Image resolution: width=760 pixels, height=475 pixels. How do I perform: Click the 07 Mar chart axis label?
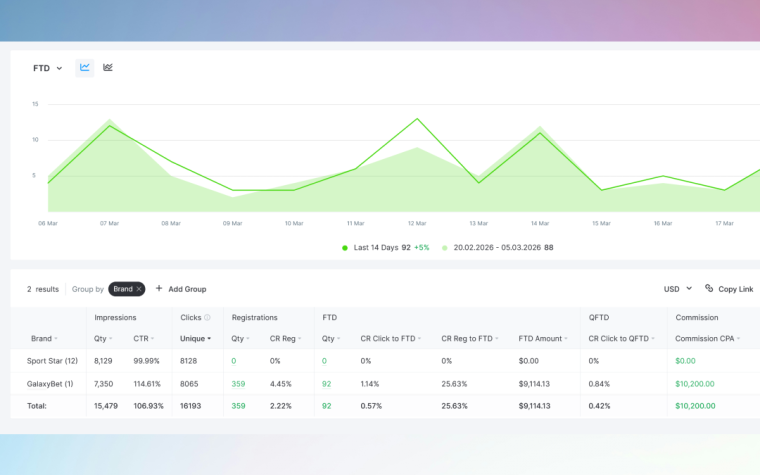(x=110, y=223)
